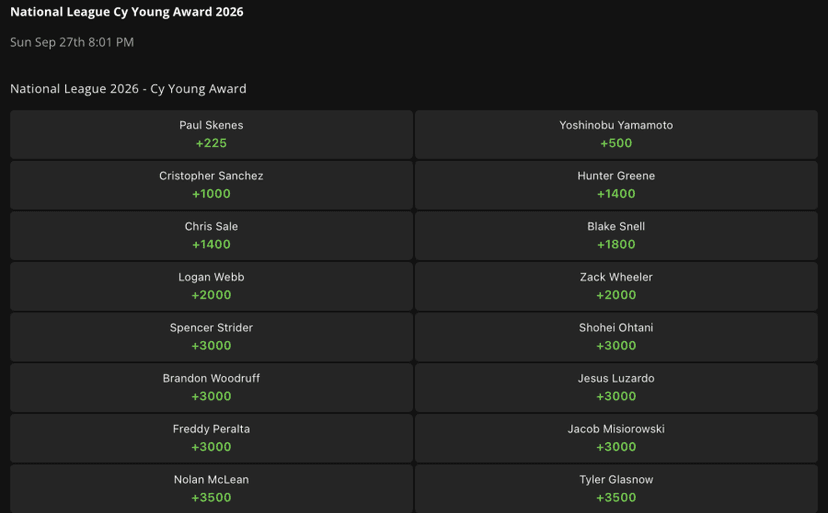Choose Zack Wheeler +2000 odds
This screenshot has width=828, height=513.
click(x=616, y=286)
